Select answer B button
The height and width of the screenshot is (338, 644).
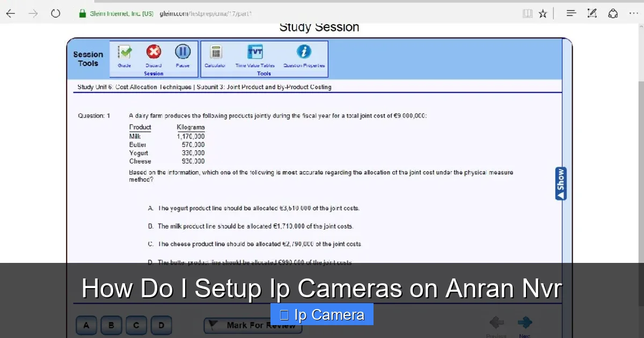(x=111, y=325)
